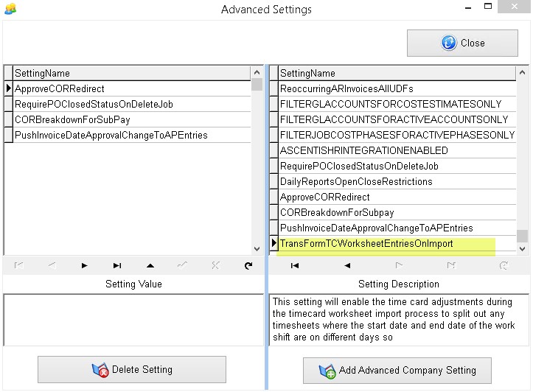Screen dimensions: 533x392
Task: Go to next record in right navigator
Action: [399, 266]
